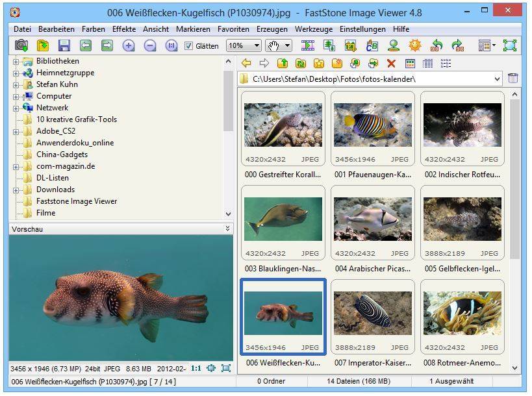Click the camera acquire-image icon
Viewport: 532px width, 396px height.
pyautogui.click(x=21, y=45)
